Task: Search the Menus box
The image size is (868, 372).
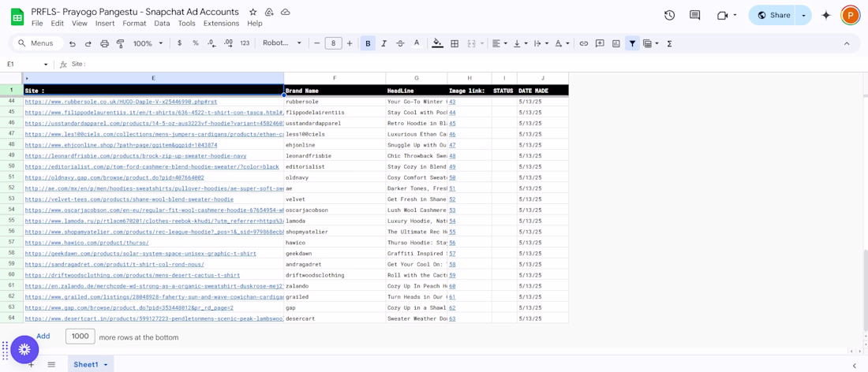Action: tap(38, 43)
